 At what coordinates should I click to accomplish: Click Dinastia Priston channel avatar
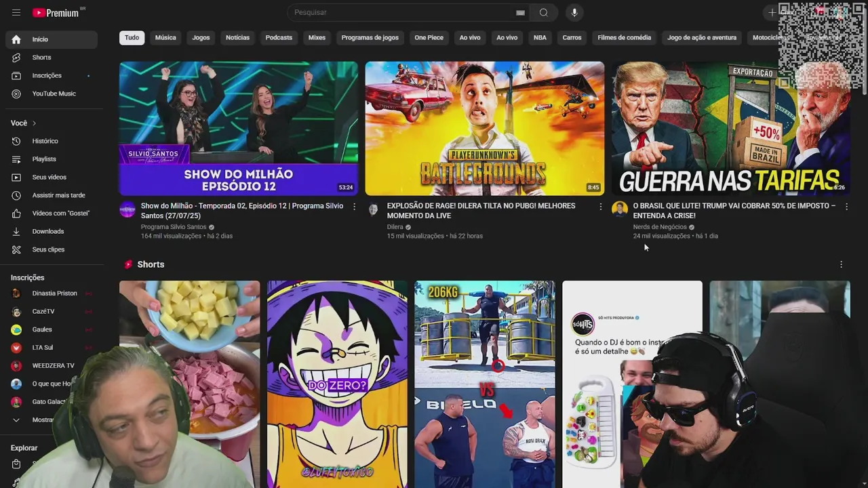pos(16,293)
